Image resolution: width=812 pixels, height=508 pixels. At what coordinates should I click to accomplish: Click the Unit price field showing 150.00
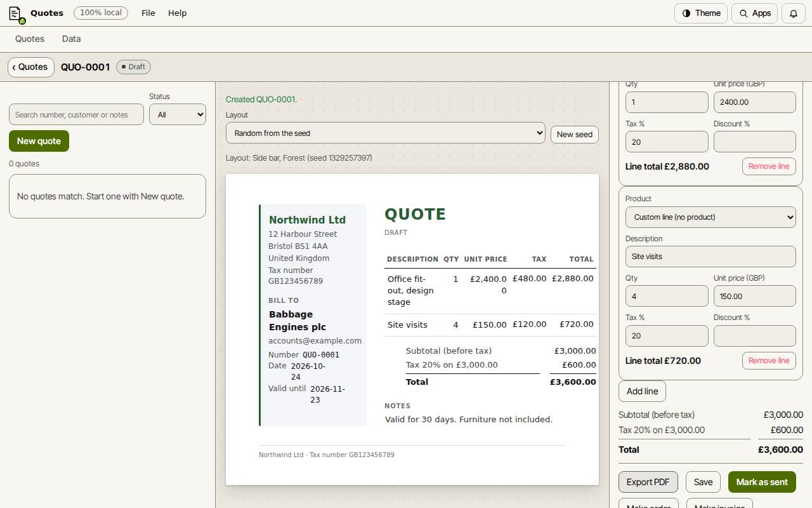click(x=755, y=296)
